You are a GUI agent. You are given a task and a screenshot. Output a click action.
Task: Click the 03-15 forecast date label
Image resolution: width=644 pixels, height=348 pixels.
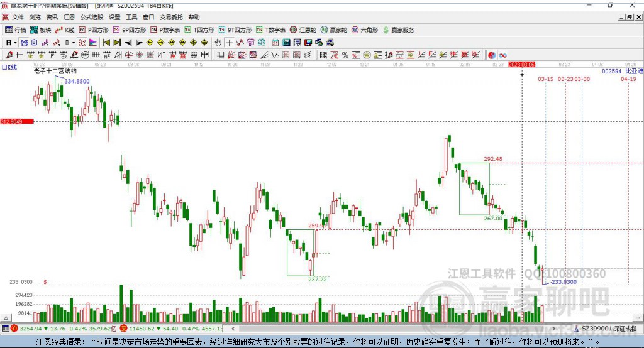545,79
